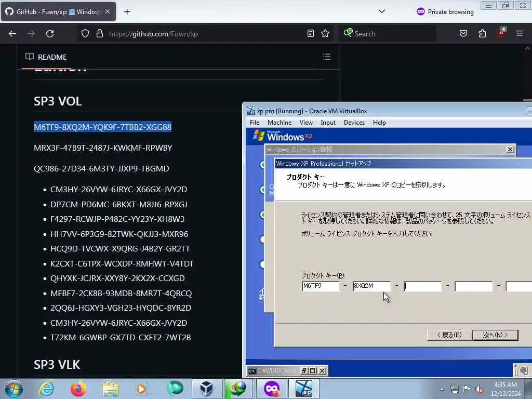
Task: Open the Firefox extensions puzzle icon
Action: [482, 33]
